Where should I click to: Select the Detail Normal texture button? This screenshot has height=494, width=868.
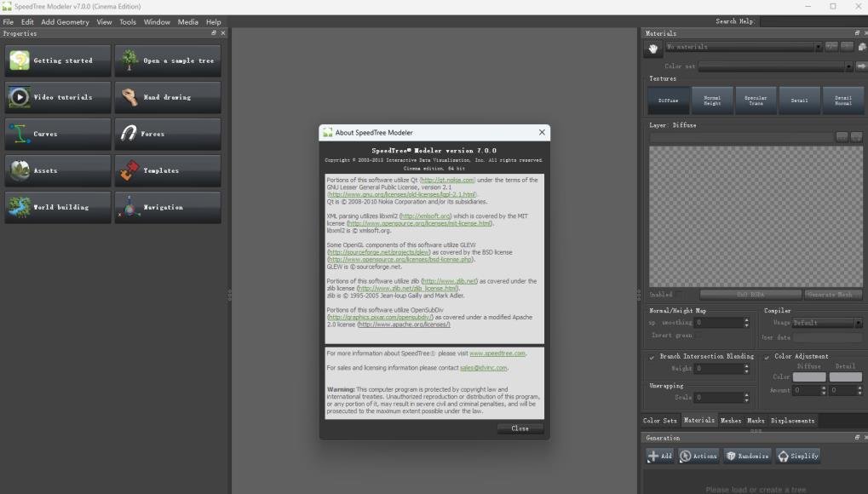tap(843, 101)
